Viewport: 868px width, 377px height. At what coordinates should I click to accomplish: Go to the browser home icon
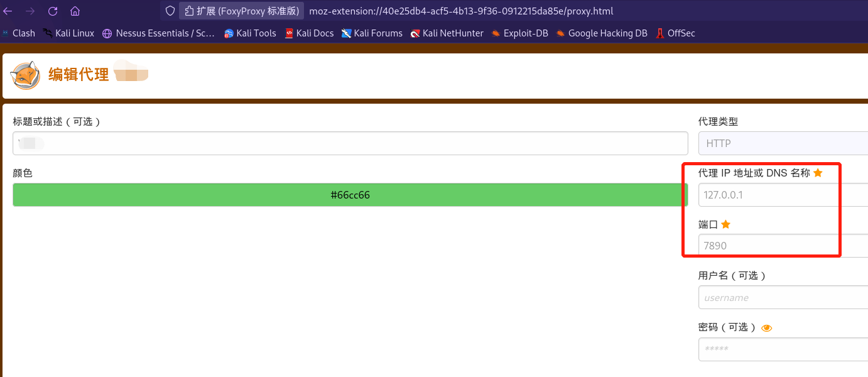(75, 11)
